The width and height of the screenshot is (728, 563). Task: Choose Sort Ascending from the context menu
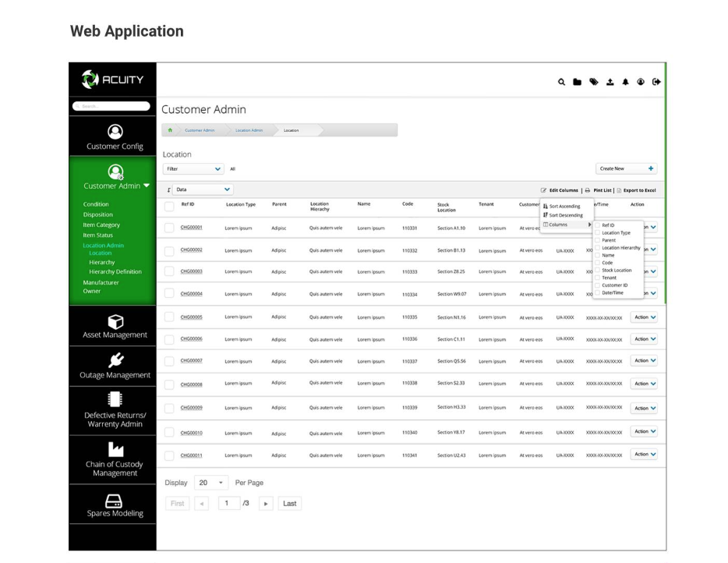click(562, 207)
